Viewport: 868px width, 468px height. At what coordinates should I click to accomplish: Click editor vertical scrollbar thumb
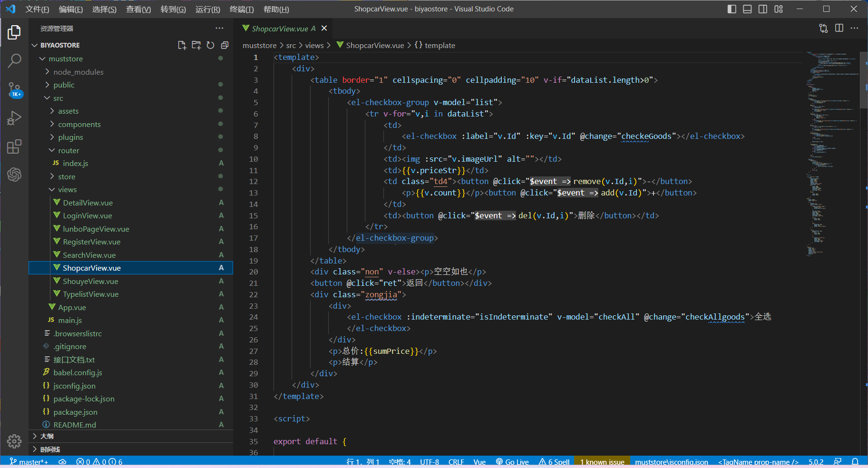(864, 80)
